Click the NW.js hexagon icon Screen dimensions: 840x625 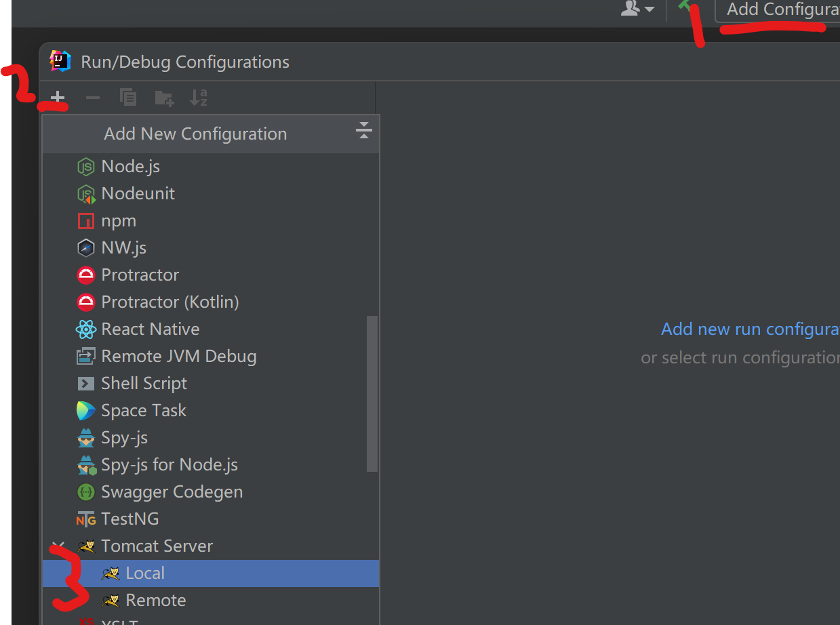pos(85,248)
